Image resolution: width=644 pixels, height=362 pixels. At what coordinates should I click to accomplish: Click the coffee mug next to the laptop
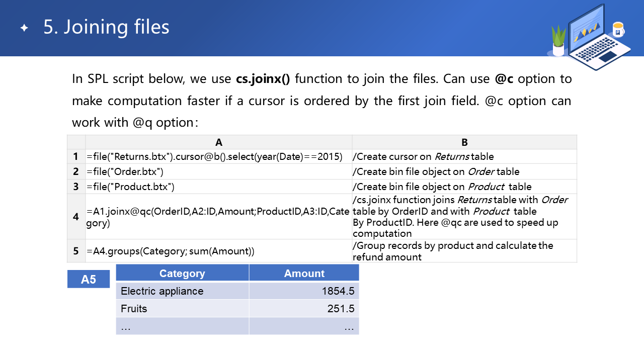click(618, 30)
